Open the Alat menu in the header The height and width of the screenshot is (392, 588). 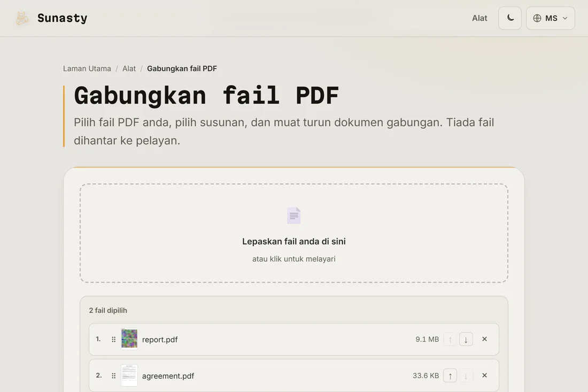point(479,18)
